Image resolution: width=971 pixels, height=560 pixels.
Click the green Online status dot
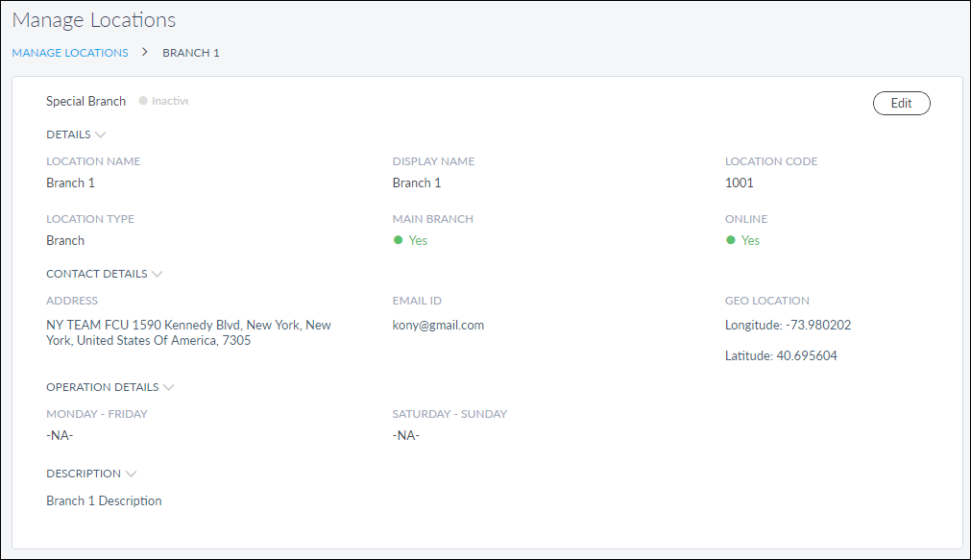730,240
